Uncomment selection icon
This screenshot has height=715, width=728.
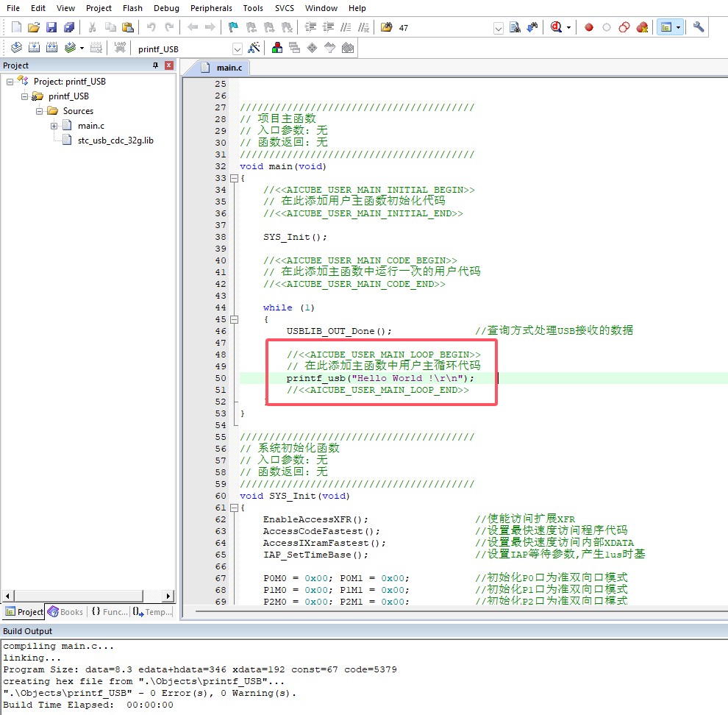363,27
